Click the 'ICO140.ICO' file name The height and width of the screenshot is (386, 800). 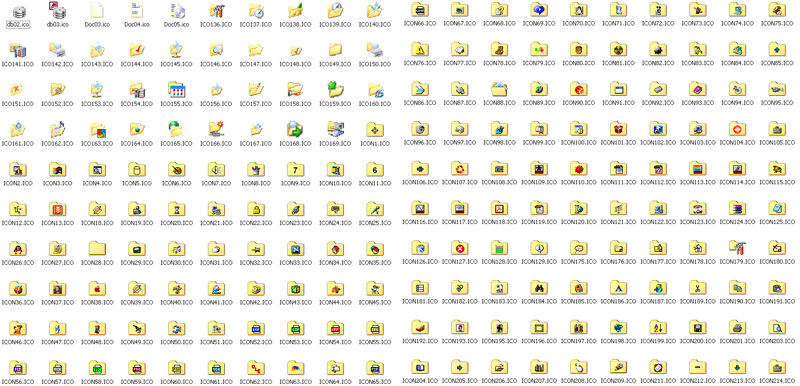[376, 24]
